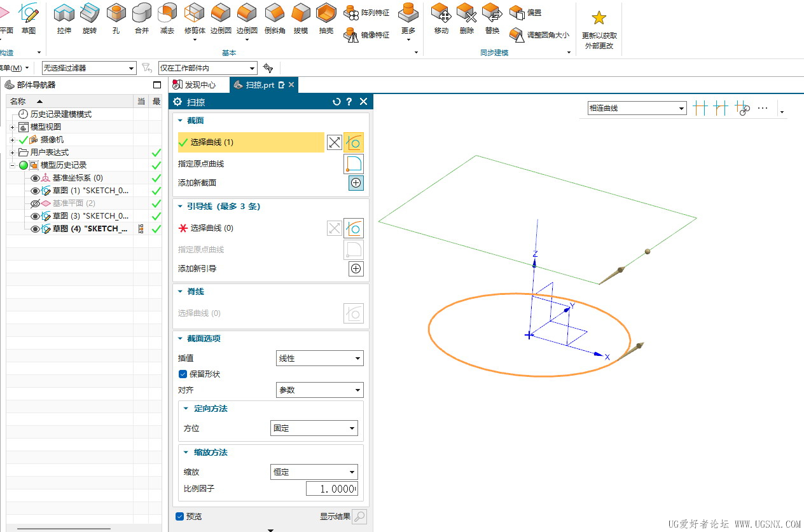Open the 无选择过滤器 dropdown
The width and height of the screenshot is (804, 532).
(x=89, y=68)
